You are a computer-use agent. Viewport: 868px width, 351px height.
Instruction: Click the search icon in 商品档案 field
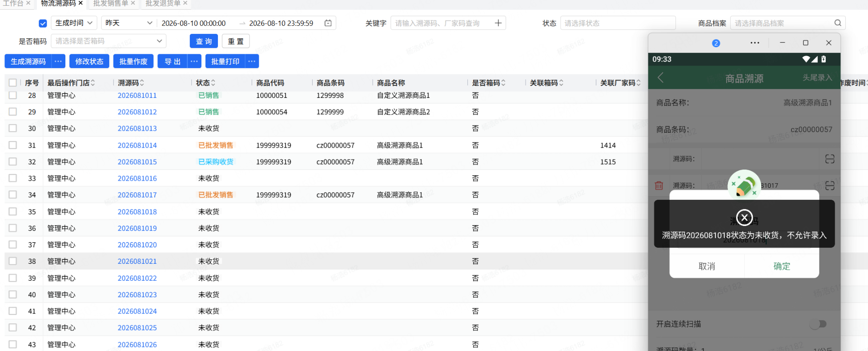coord(838,23)
